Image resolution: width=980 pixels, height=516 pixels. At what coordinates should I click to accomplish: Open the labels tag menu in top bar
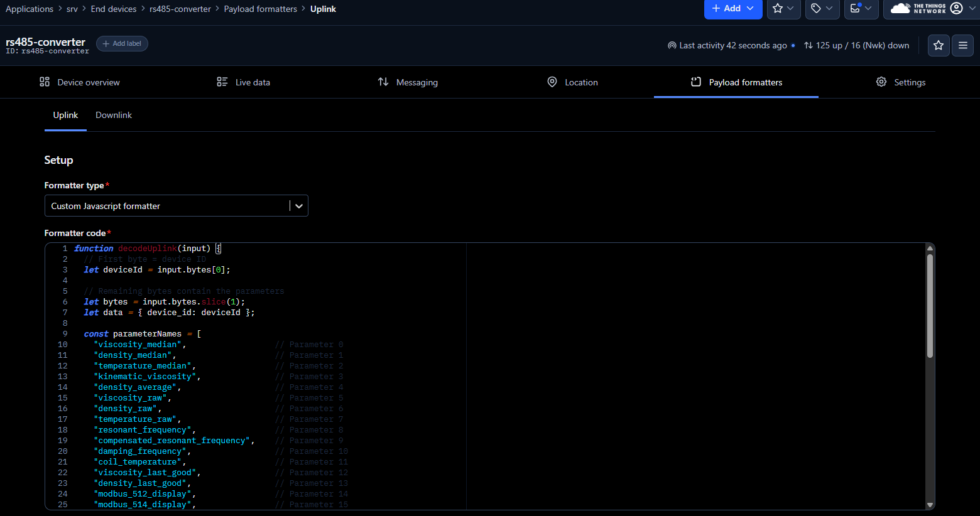click(x=822, y=9)
